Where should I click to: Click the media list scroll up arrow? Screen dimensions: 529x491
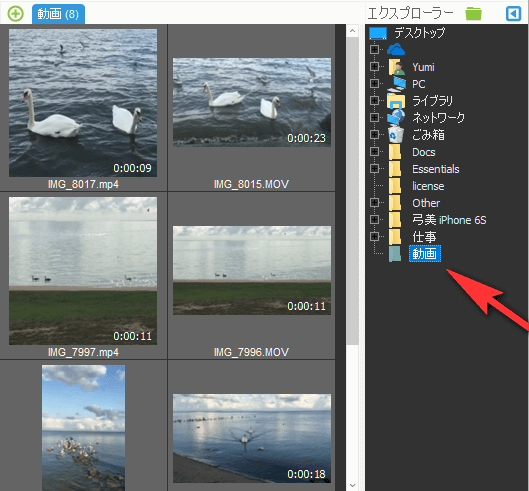click(x=352, y=31)
